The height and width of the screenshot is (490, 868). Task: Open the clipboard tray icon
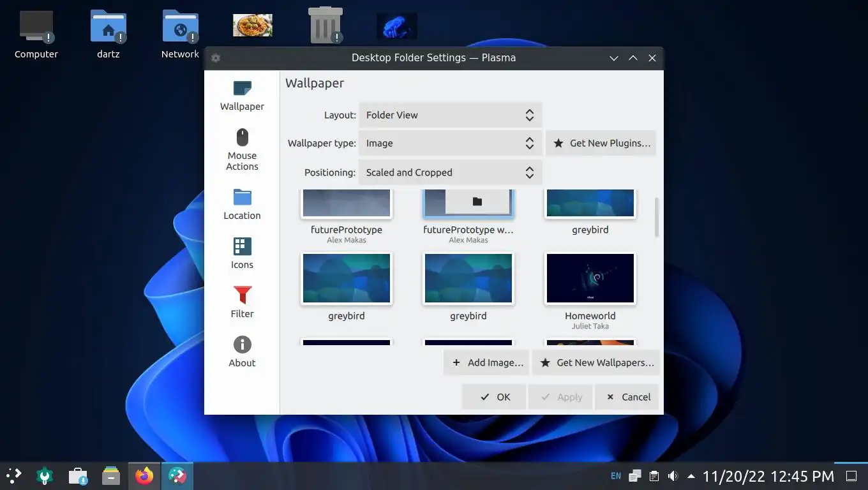(x=654, y=476)
